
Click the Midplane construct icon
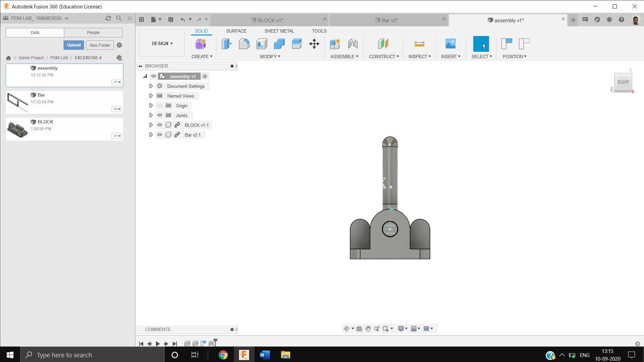click(383, 44)
